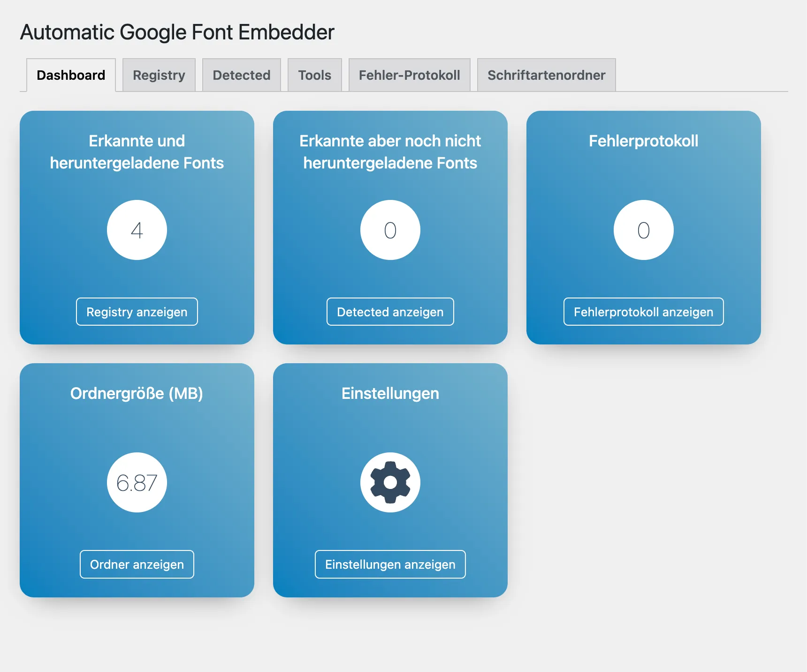Screen dimensions: 807x672
Task: Switch to the Dashboard tab
Action: pyautogui.click(x=71, y=75)
